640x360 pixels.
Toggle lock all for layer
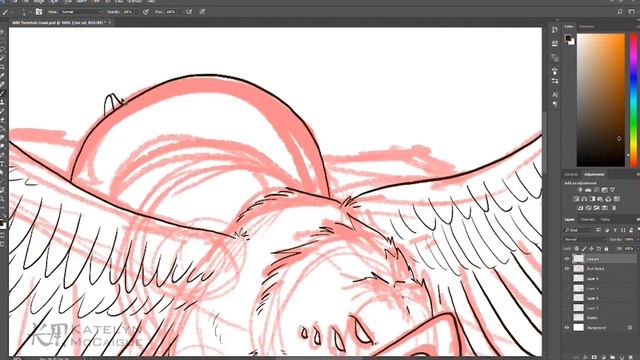606,249
